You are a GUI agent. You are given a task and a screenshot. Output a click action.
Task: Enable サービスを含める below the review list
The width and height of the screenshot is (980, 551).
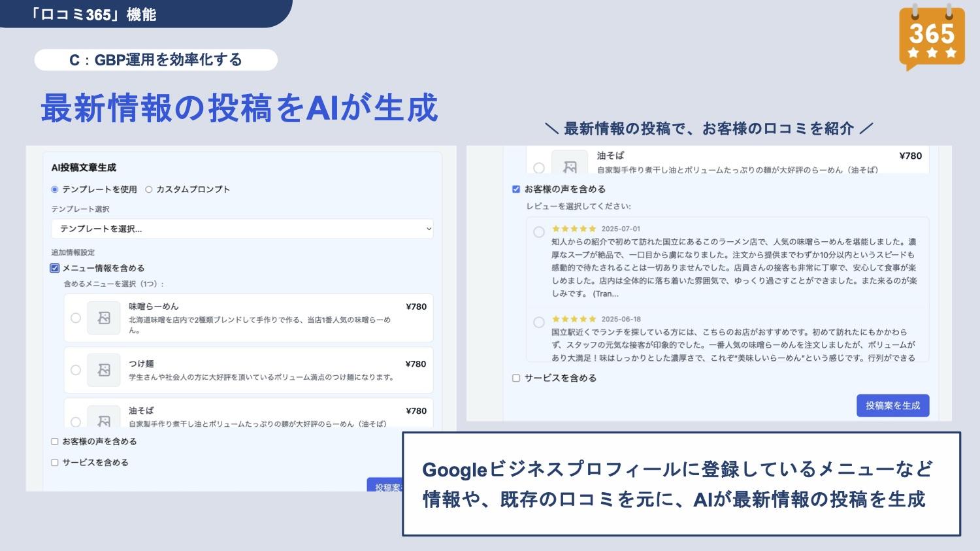[x=516, y=378]
